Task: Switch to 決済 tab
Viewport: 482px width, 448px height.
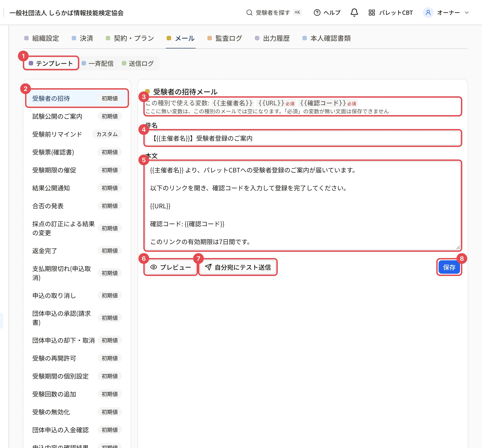Action: click(x=82, y=38)
